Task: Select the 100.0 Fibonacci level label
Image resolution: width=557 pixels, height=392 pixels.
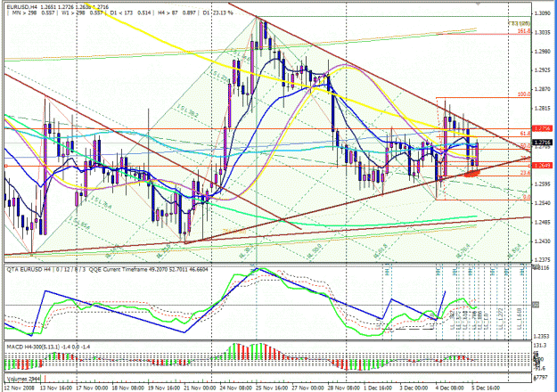Action: coord(524,94)
